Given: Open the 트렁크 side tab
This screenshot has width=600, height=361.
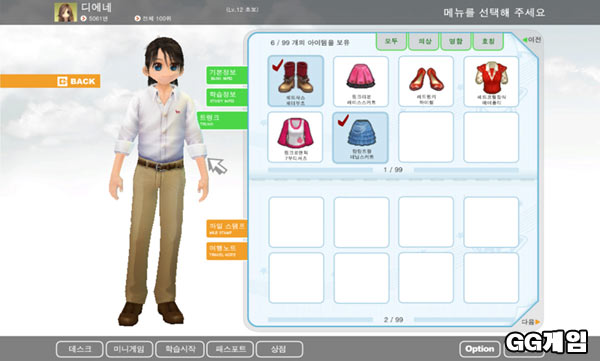Looking at the screenshot, I should point(222,120).
